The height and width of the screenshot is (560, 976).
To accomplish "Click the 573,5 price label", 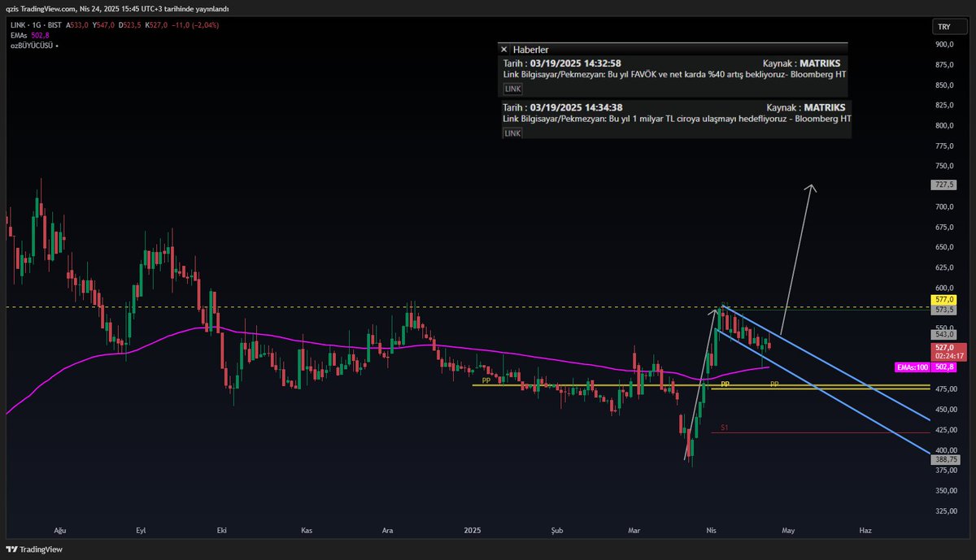I will [x=943, y=310].
